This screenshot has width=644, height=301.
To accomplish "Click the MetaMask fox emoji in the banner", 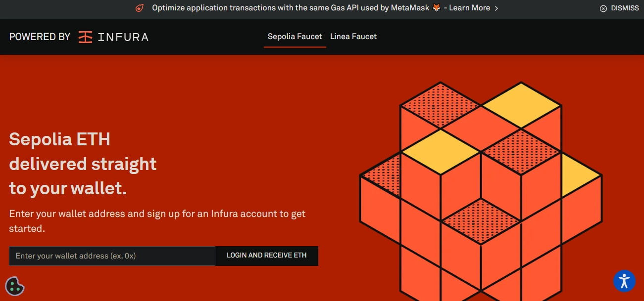I will click(436, 8).
